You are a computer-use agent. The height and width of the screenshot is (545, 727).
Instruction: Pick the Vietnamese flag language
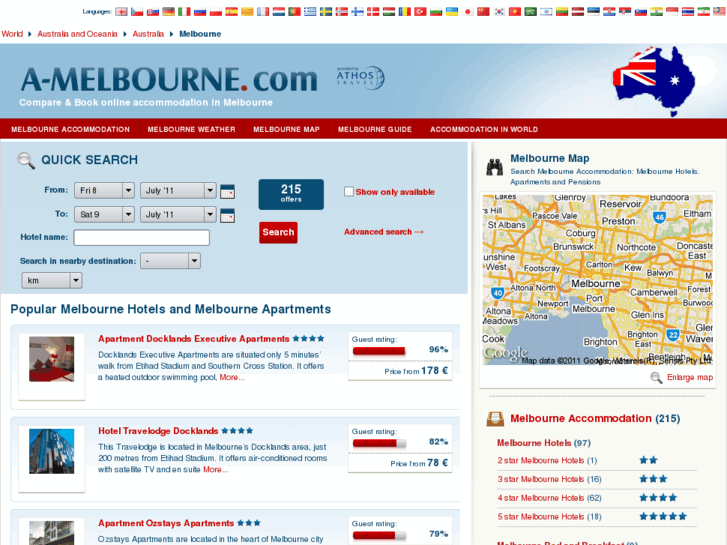tap(515, 12)
